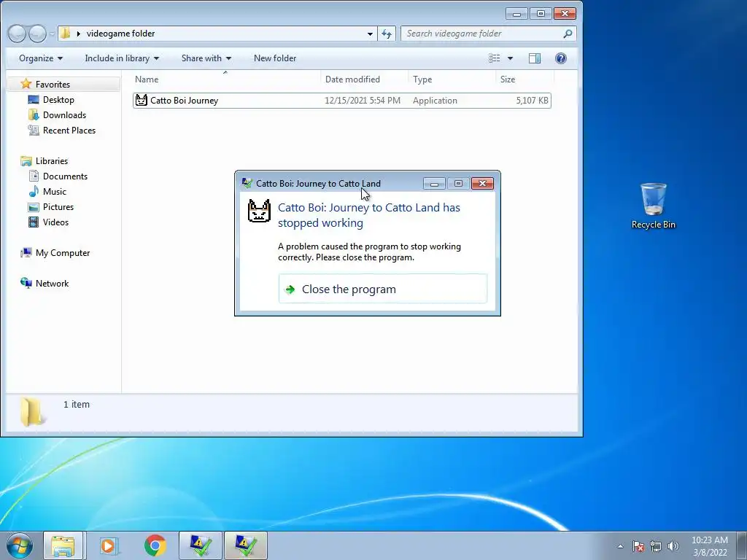Viewport: 747px width, 560px height.
Task: Click the Music note icon
Action: (x=34, y=192)
